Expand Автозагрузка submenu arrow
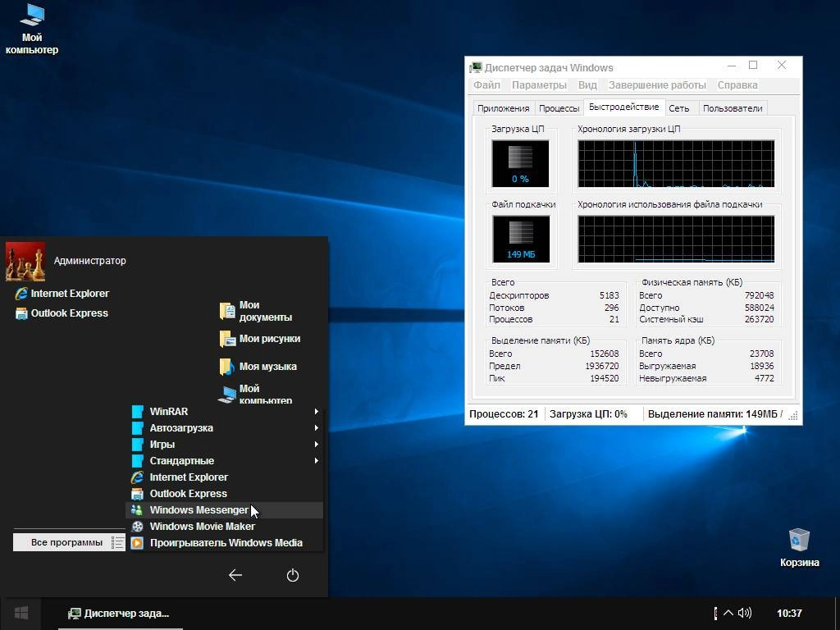The width and height of the screenshot is (840, 630). pyautogui.click(x=317, y=428)
